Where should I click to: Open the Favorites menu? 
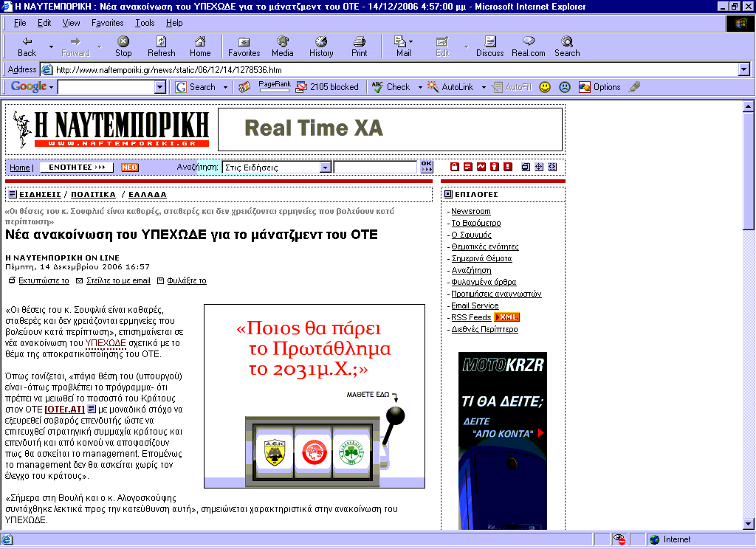pos(108,23)
